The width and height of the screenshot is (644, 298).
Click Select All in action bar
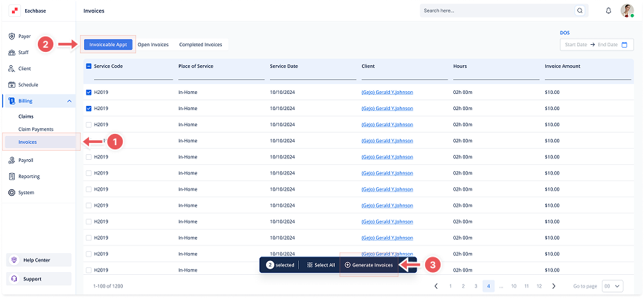(321, 265)
